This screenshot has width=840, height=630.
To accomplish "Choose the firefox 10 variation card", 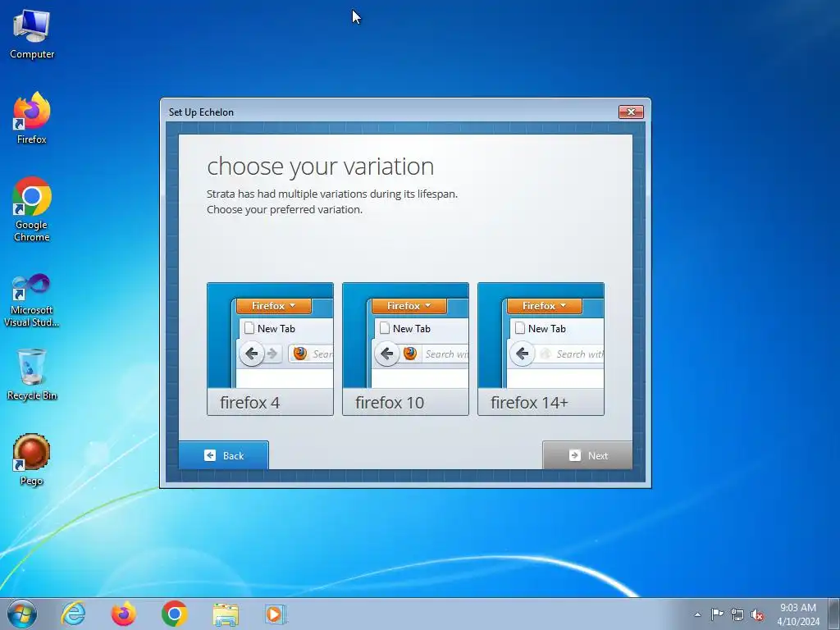I will pyautogui.click(x=405, y=349).
